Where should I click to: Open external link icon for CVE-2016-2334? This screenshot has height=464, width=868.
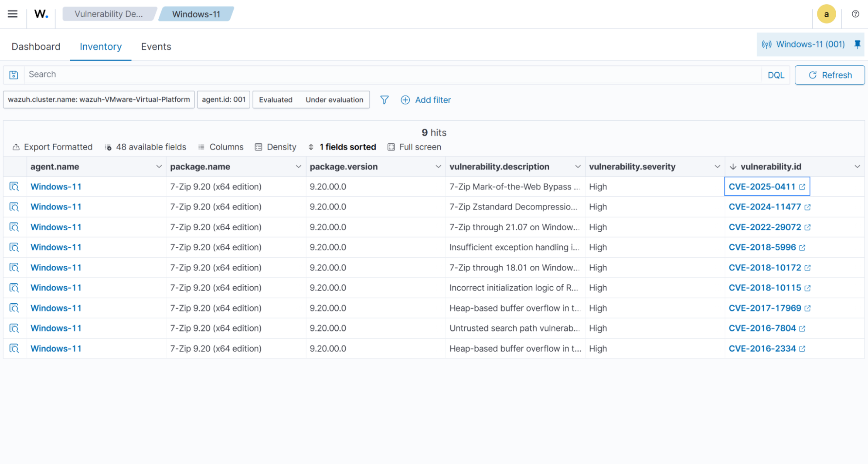pos(802,349)
